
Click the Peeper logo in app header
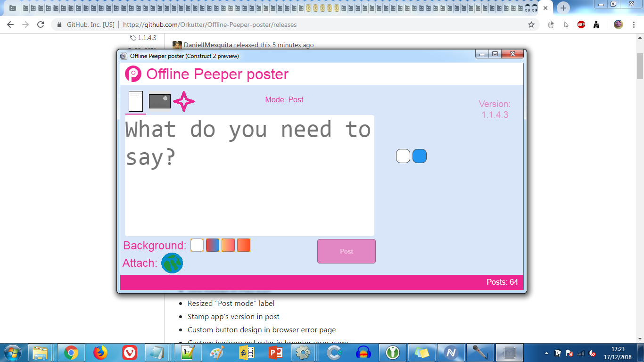pos(133,74)
